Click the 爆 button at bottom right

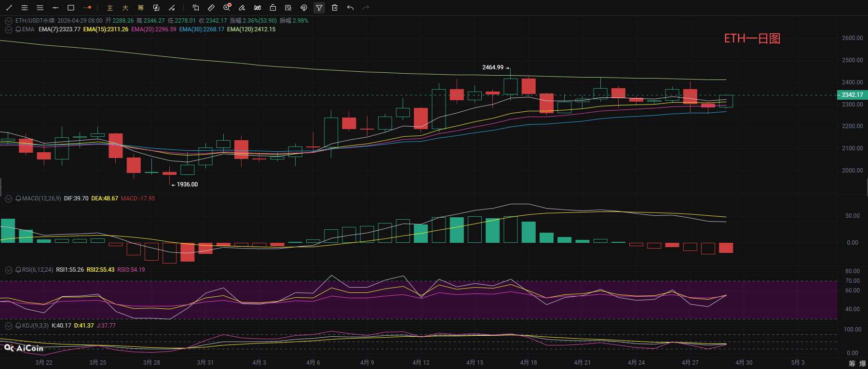(x=862, y=363)
